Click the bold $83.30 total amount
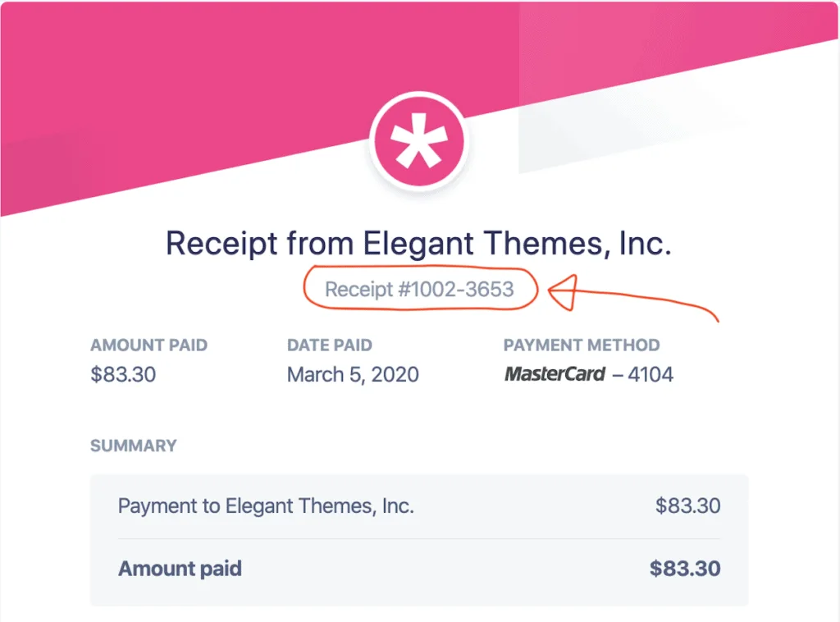Viewport: 840px width, 622px height. [x=685, y=569]
